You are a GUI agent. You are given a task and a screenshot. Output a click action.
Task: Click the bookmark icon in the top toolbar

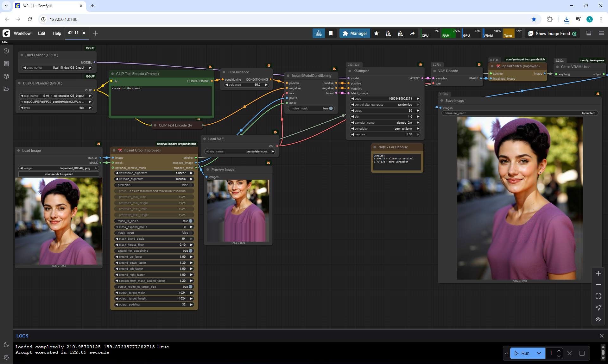[331, 33]
